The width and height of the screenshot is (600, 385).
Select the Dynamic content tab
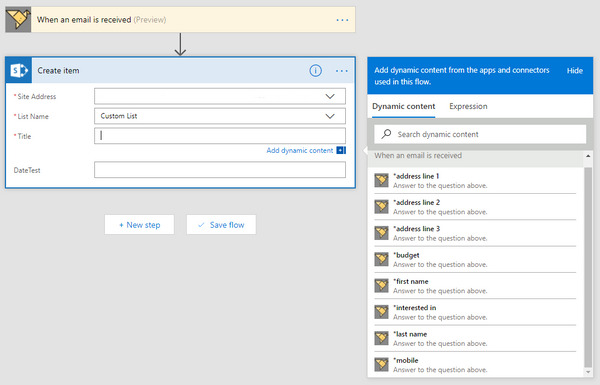(404, 106)
